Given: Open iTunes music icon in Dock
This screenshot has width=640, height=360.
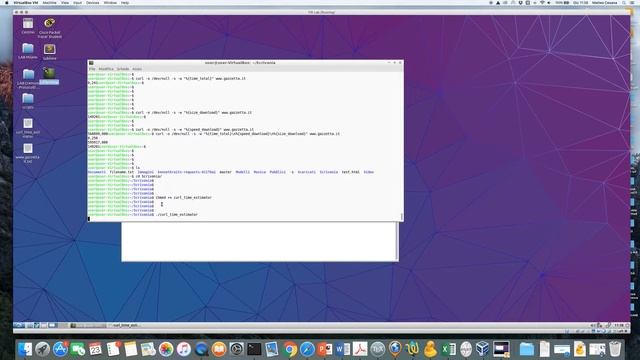Looking at the screenshot, I should click(x=184, y=349).
